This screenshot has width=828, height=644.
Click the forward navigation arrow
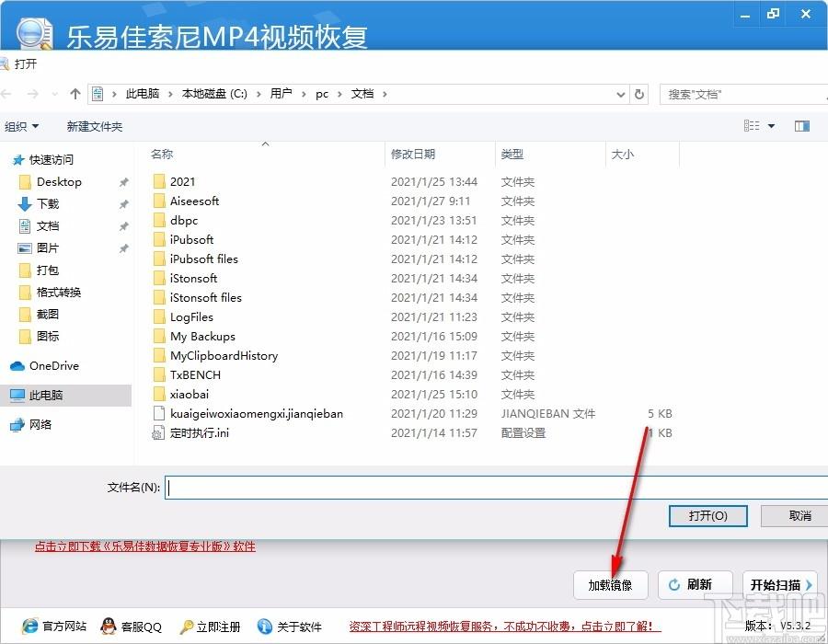pyautogui.click(x=33, y=94)
